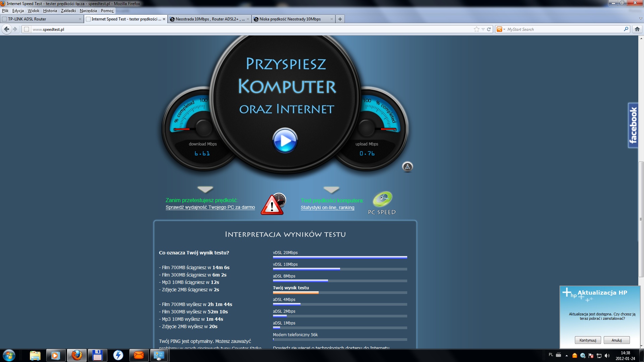The width and height of the screenshot is (644, 362).
Task: Click the magnifier search icon in the search bar
Action: (626, 29)
